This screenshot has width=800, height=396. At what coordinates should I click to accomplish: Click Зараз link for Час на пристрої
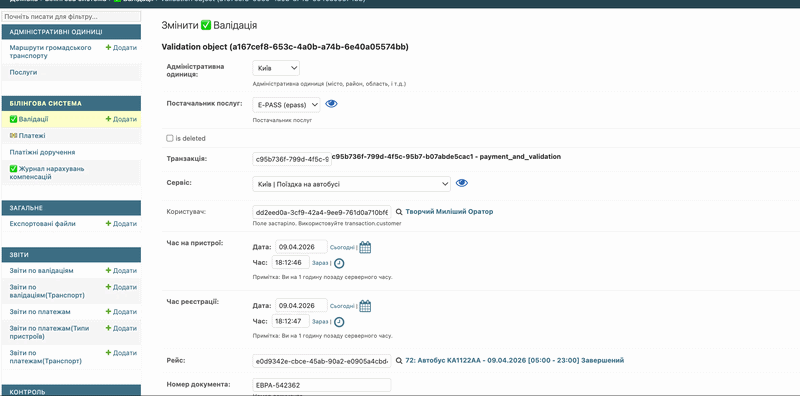click(x=320, y=263)
